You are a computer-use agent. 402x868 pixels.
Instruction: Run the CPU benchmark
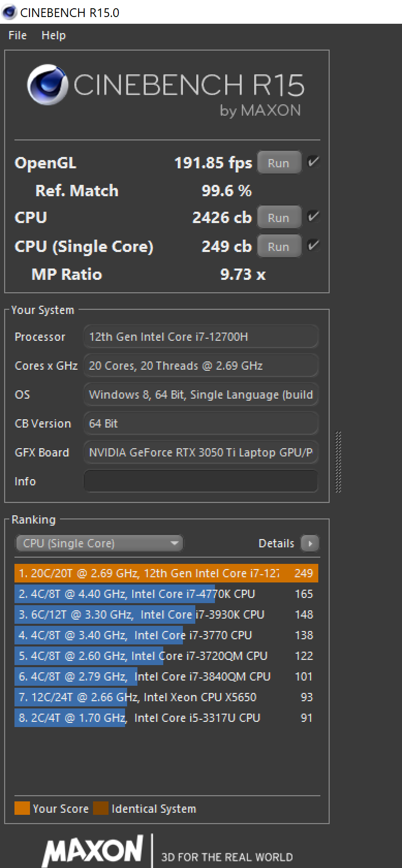279,217
